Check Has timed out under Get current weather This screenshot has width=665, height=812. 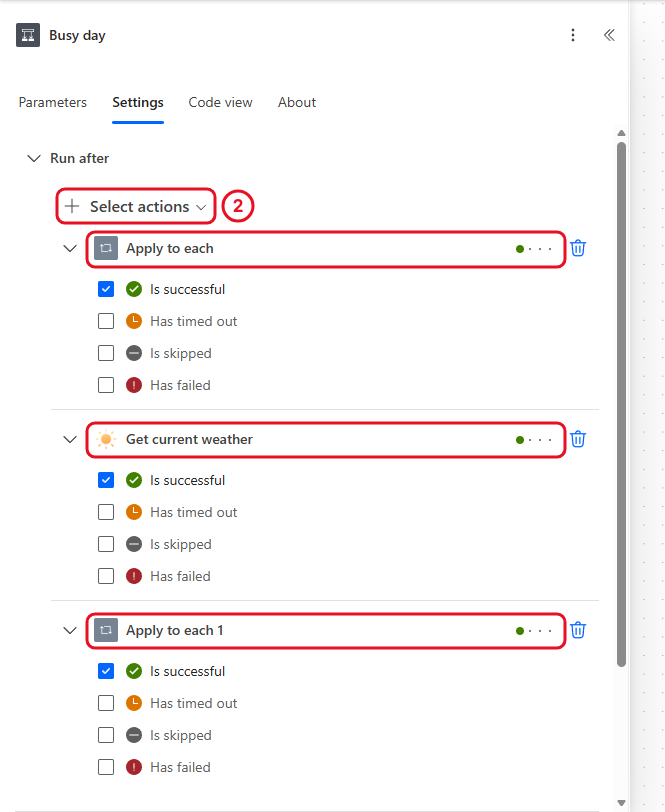pyautogui.click(x=106, y=512)
